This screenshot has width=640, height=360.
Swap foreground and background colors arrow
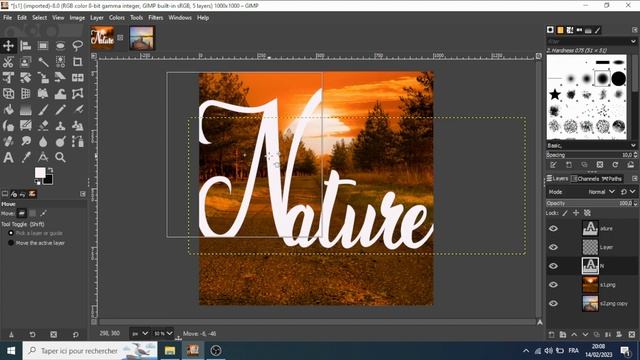(50, 170)
